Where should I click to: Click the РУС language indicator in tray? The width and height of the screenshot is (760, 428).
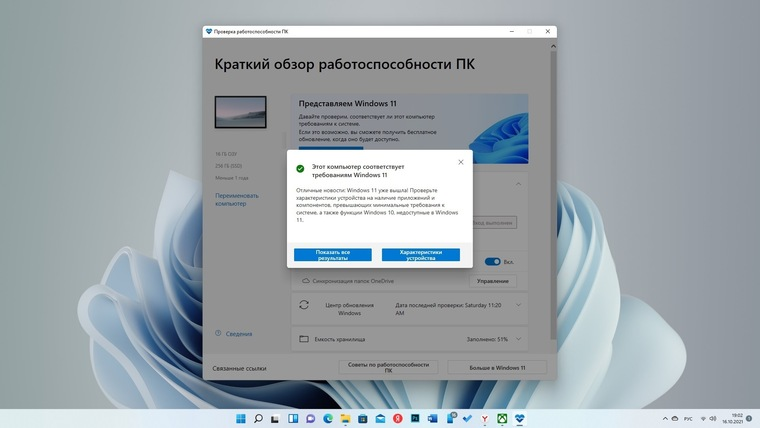click(687, 417)
